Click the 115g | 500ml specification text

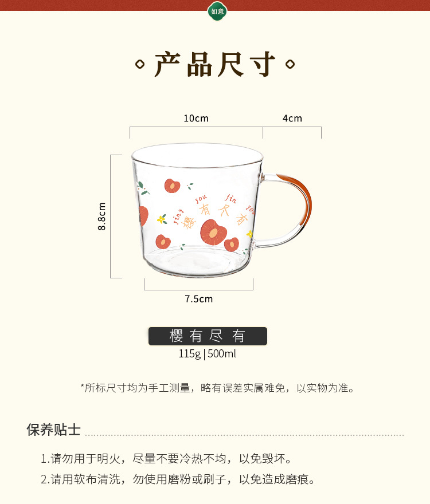coord(208,354)
